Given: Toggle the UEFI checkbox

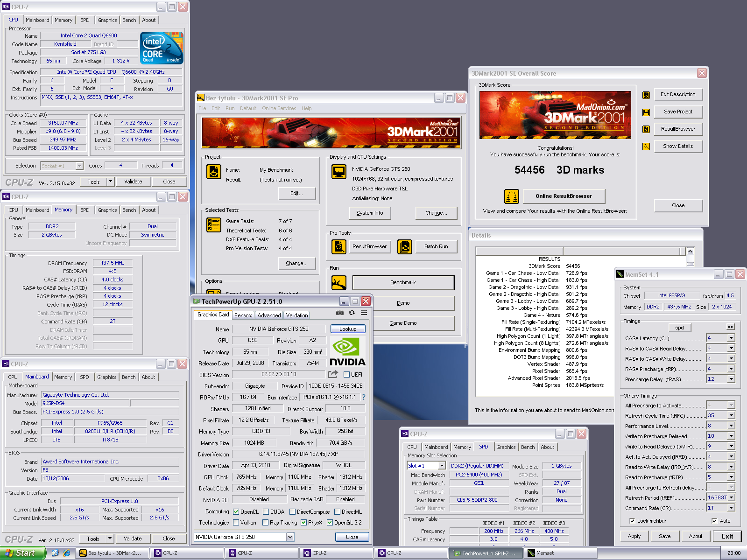Looking at the screenshot, I should (x=347, y=375).
